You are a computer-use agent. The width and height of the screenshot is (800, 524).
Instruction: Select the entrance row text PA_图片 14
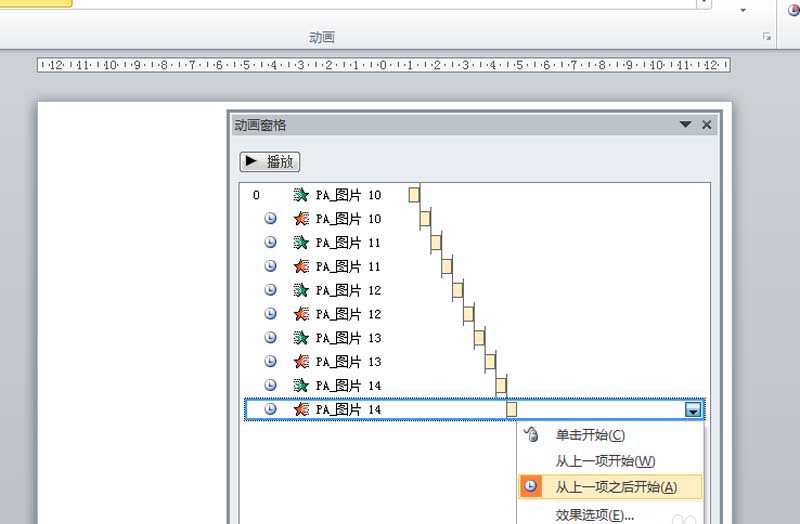tap(348, 385)
